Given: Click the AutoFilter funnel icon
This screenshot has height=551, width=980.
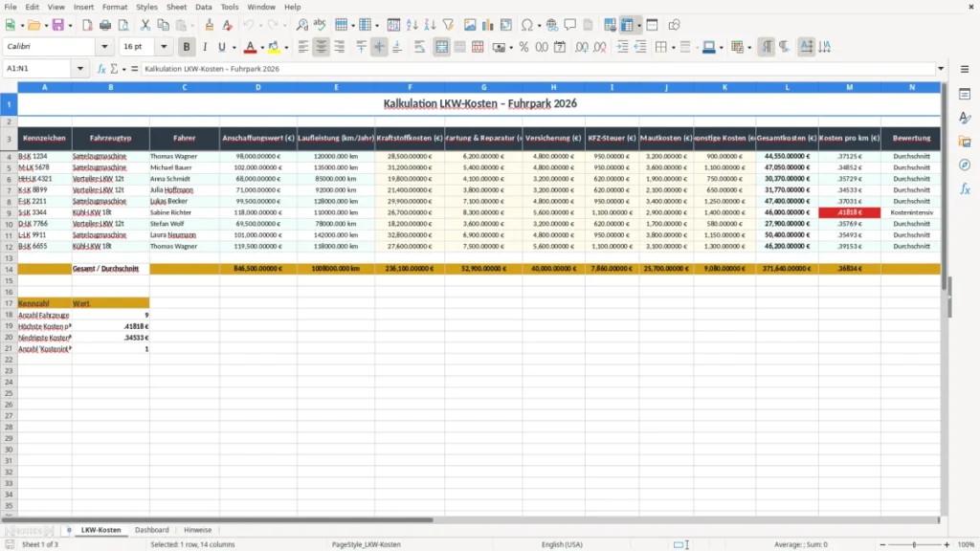Looking at the screenshot, I should click(448, 25).
